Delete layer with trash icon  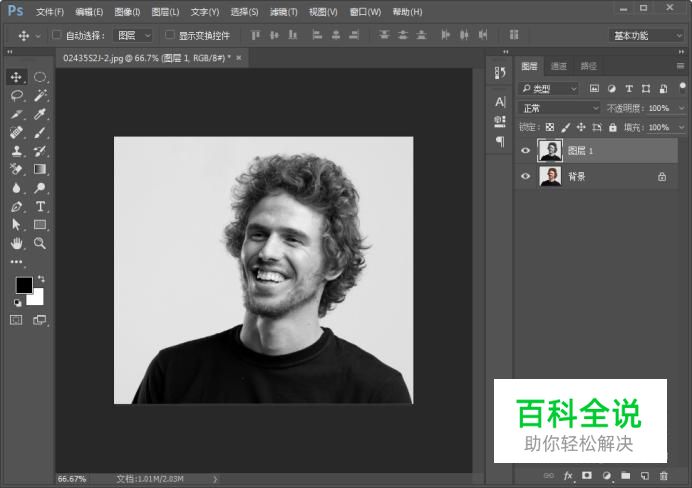663,476
